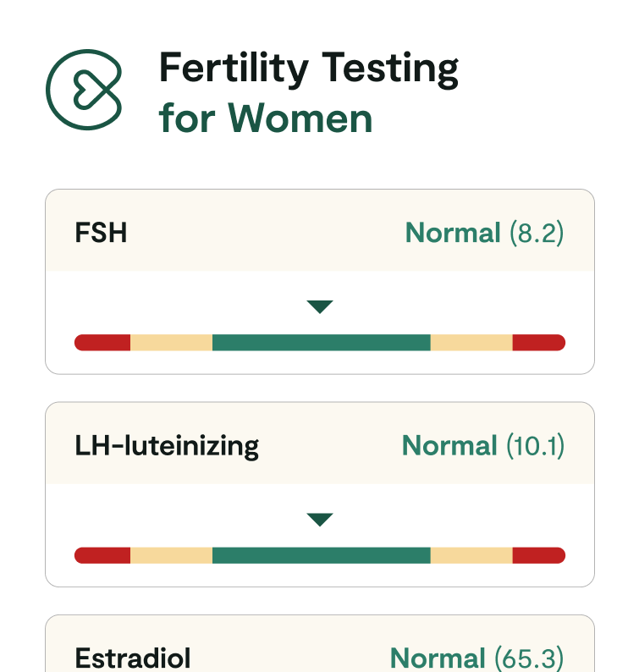The image size is (628, 672).
Task: Expand the Estradiol result card
Action: click(x=320, y=644)
